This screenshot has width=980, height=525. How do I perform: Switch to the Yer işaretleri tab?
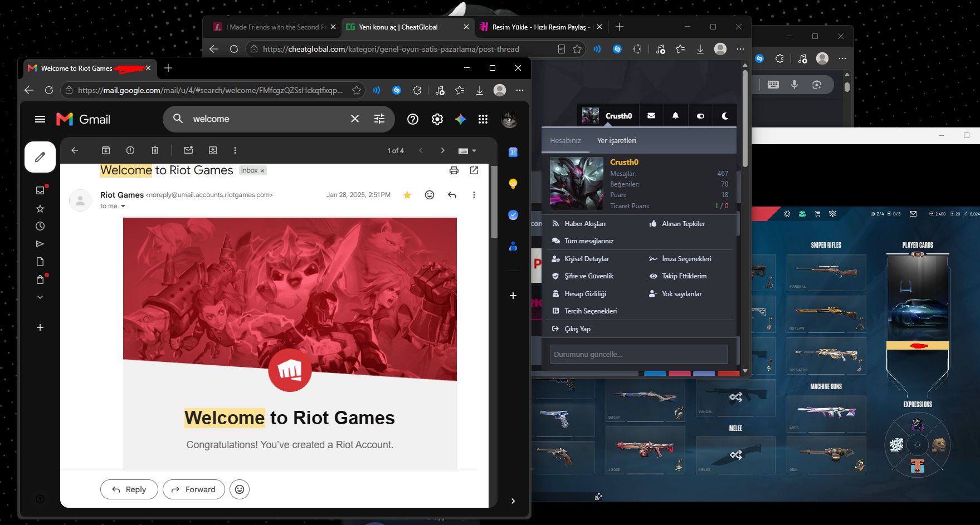[x=617, y=140]
